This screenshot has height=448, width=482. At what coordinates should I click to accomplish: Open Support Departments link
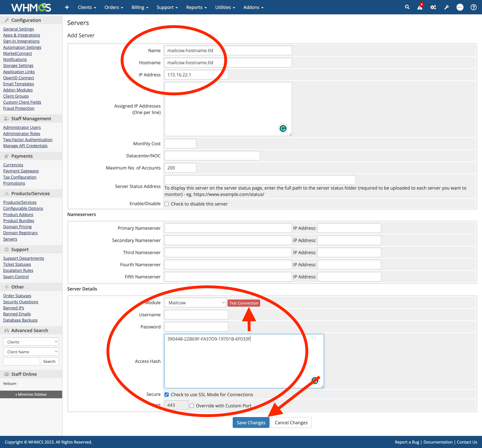[x=23, y=258]
